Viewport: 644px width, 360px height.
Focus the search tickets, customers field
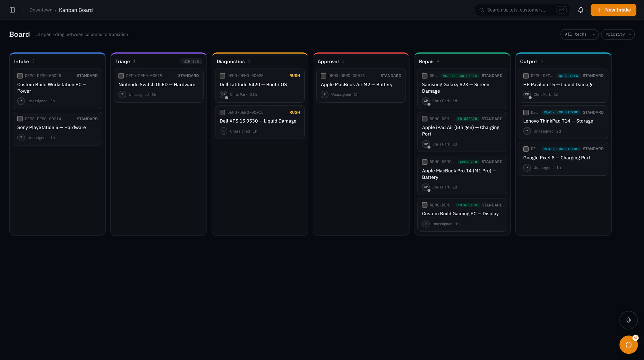pyautogui.click(x=522, y=10)
